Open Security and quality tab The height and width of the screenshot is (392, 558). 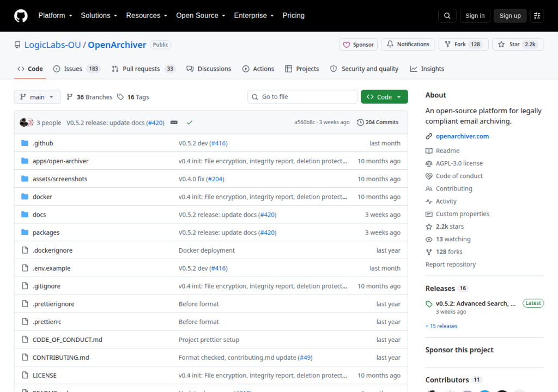[365, 69]
